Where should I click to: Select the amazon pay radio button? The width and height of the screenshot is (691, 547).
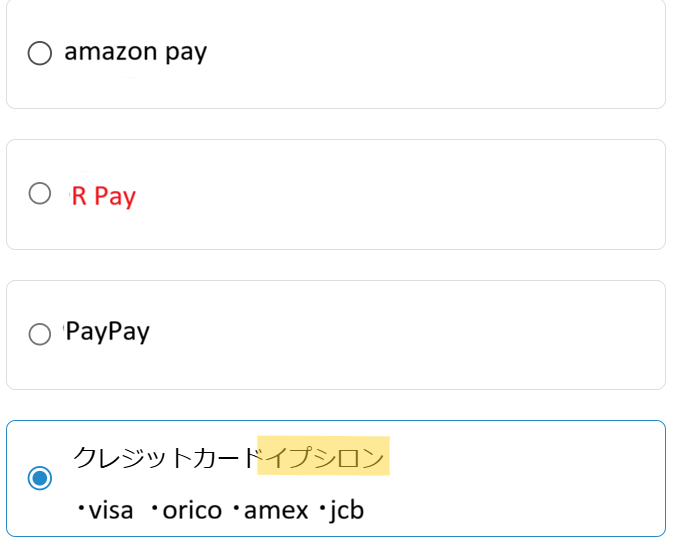[x=40, y=53]
